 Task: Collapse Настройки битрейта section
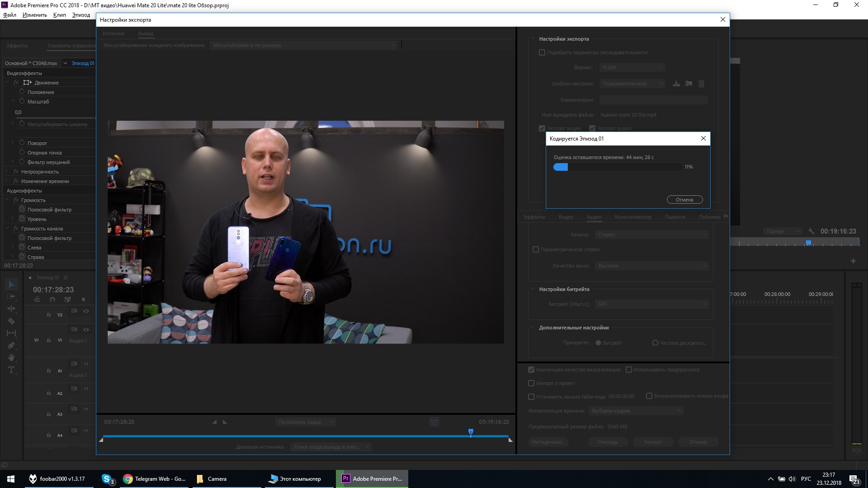(533, 289)
